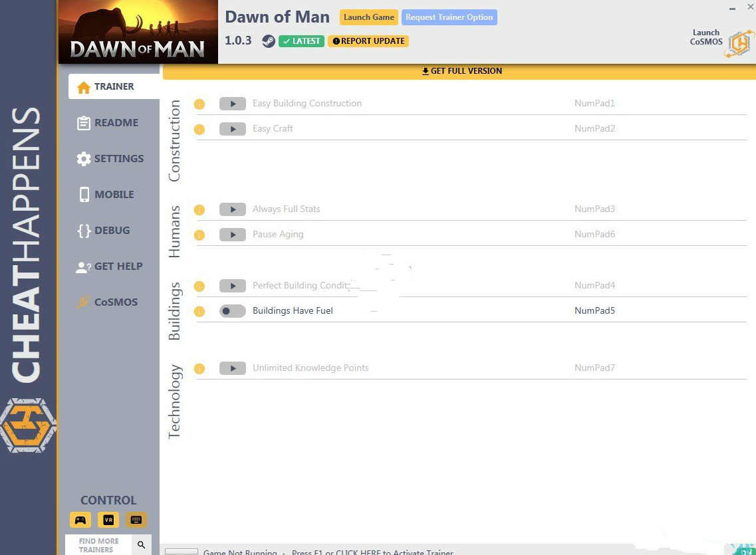Activate Pause Aging play button
Screen dimensions: 756x555
coord(233,235)
